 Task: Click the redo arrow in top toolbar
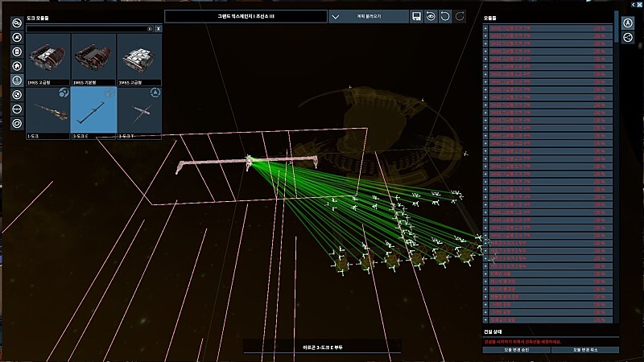[460, 16]
